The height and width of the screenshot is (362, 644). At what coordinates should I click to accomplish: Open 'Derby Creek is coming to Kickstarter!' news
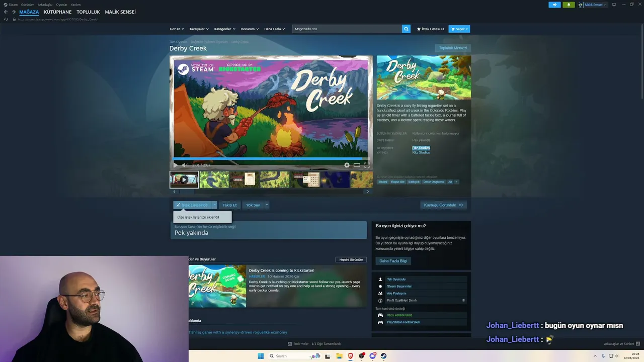click(x=282, y=270)
